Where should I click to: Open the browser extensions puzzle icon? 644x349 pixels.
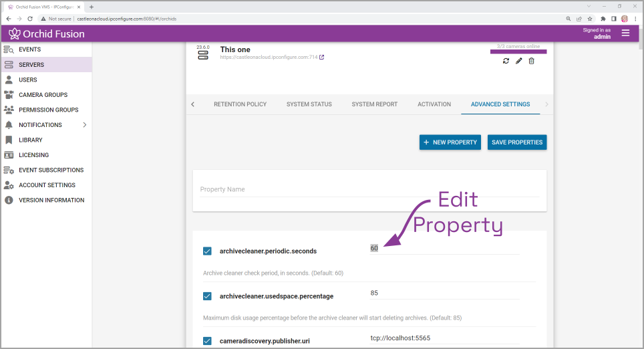point(603,19)
